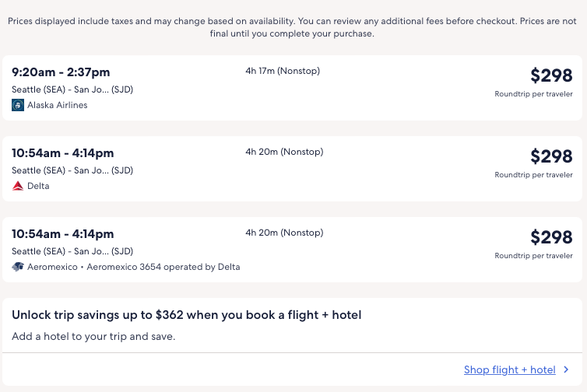Click the Unlock trip savings up to $362 heading
The image size is (587, 392).
point(187,315)
